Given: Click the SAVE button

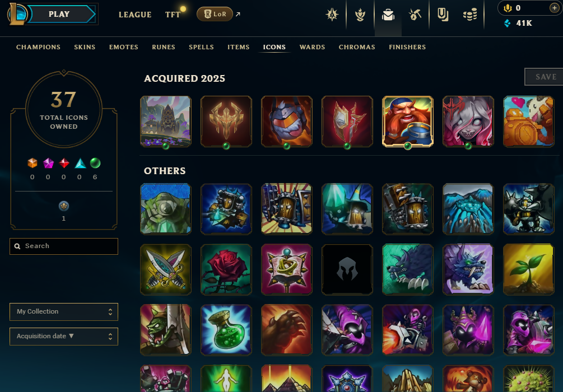Looking at the screenshot, I should [x=544, y=77].
